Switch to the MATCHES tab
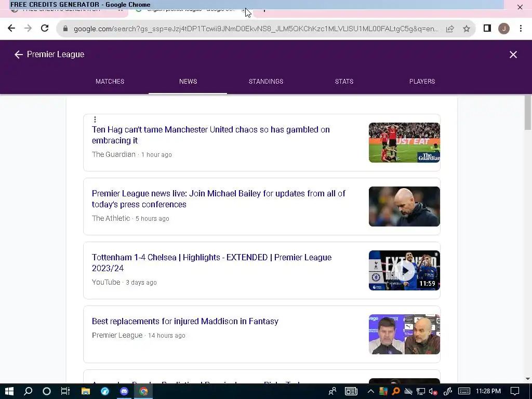Viewport: 532px width, 399px height. coord(110,82)
